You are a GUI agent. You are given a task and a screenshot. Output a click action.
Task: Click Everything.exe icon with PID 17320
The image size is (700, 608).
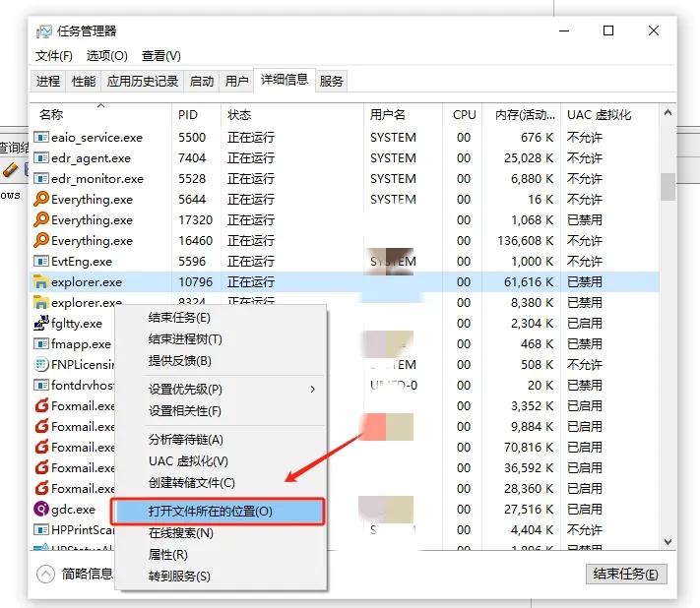(41, 219)
